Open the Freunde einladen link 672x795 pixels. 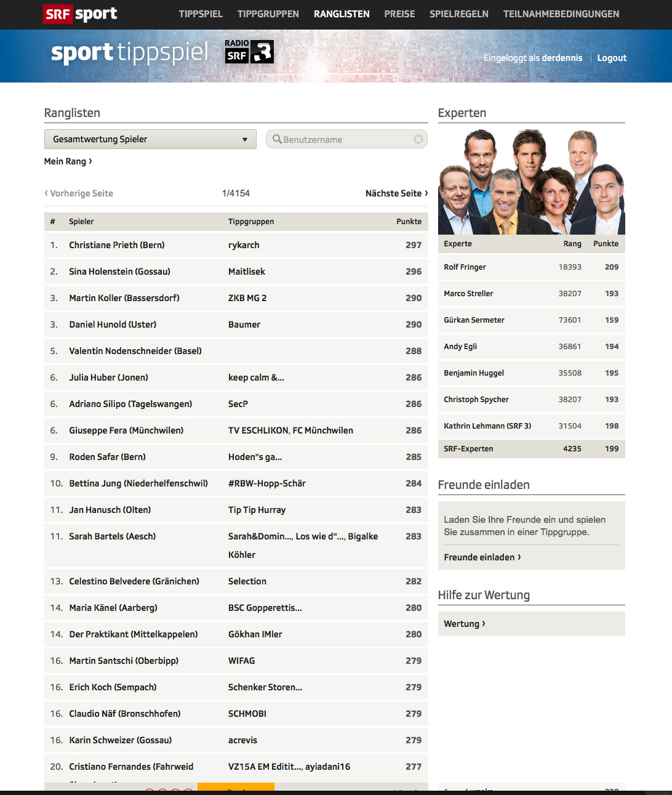482,557
